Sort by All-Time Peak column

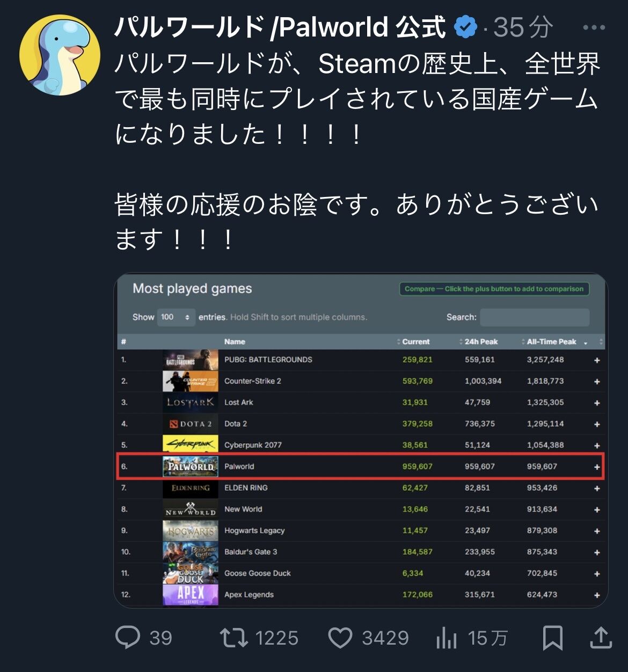click(554, 342)
